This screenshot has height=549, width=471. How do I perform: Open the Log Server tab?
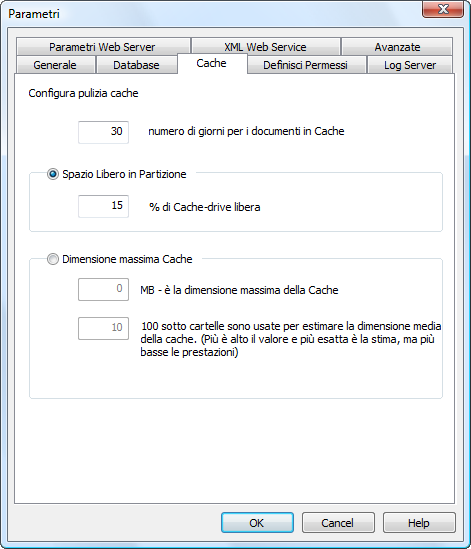410,65
